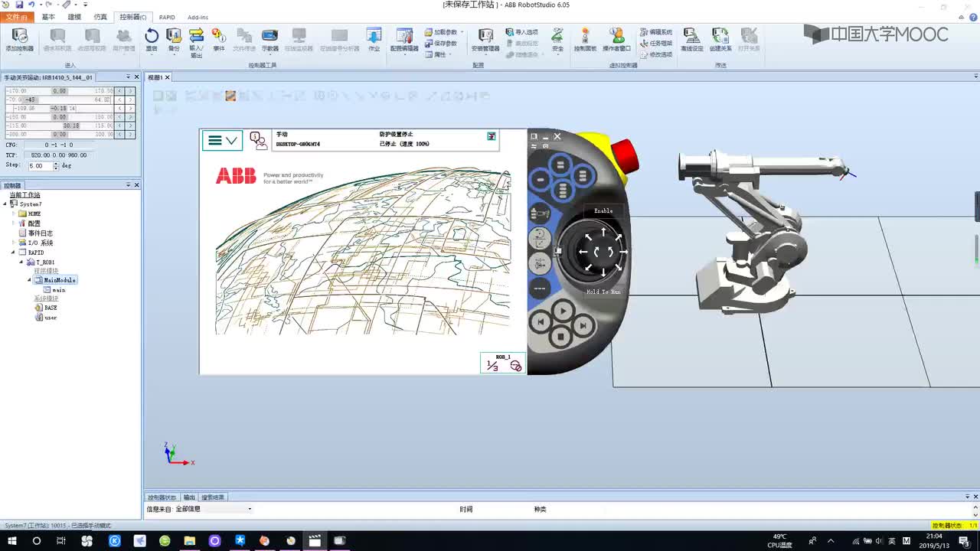
Task: Switch to the 建模 ribbon tab
Action: pos(74,17)
